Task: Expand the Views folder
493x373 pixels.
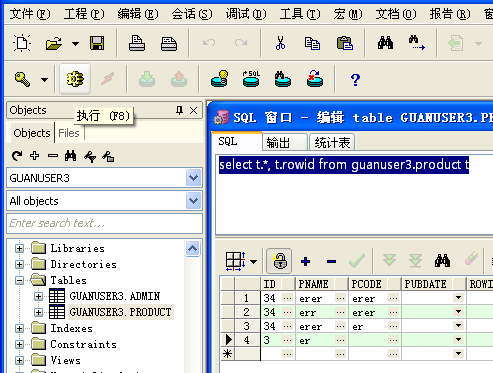Action: coord(19,360)
